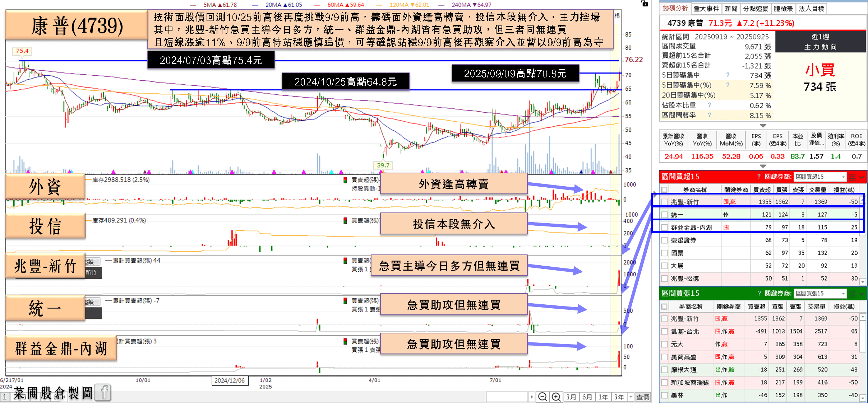Image resolution: width=868 pixels, height=412 pixels.
Task: Switch to 重大事件 tab
Action: tap(706, 9)
